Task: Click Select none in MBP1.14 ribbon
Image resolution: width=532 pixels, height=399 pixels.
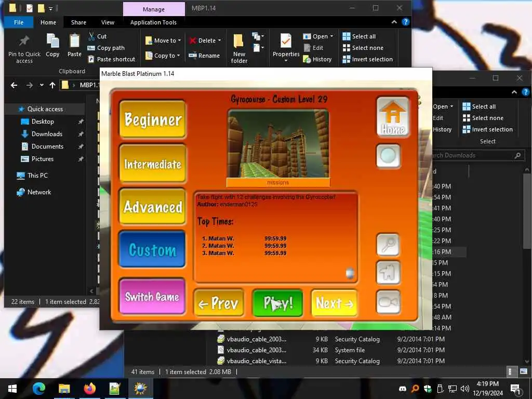Action: tap(363, 48)
